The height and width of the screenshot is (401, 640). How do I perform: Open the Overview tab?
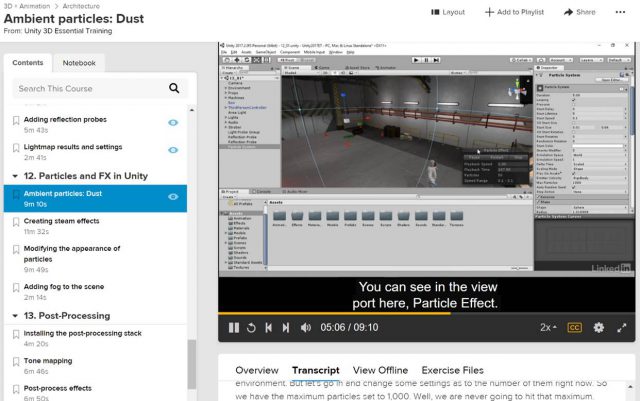pos(257,370)
